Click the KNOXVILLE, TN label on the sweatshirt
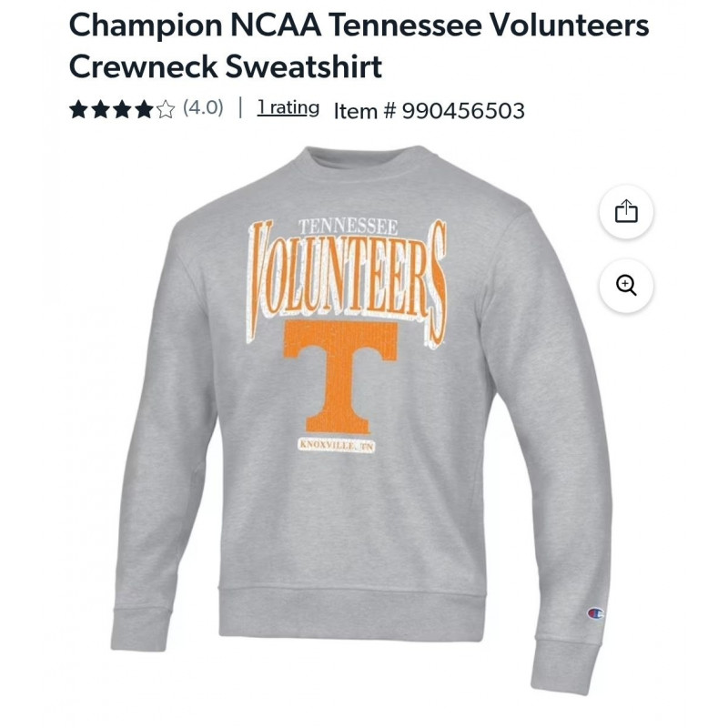Image resolution: width=728 pixels, height=728 pixels. (338, 446)
